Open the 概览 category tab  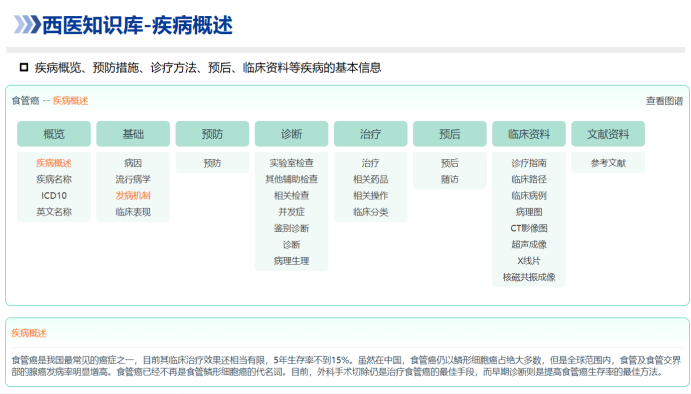(x=54, y=134)
